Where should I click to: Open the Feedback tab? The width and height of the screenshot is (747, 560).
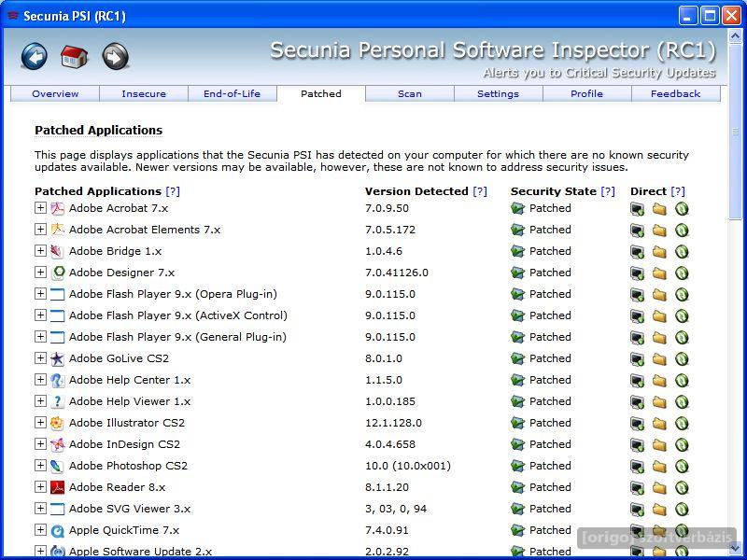pyautogui.click(x=675, y=94)
